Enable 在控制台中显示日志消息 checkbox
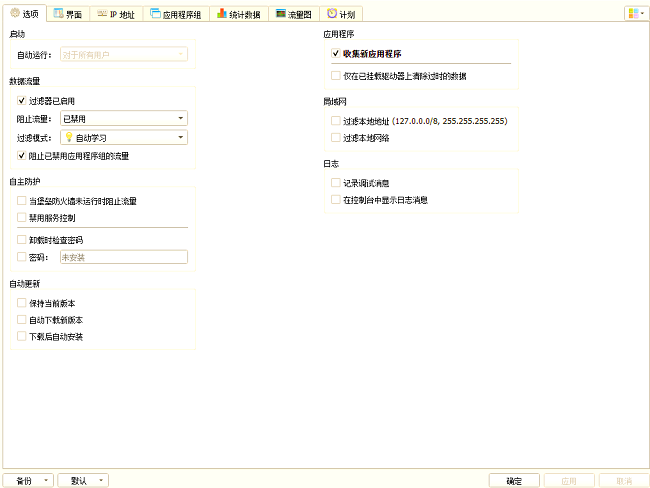650x488 pixels. [336, 199]
